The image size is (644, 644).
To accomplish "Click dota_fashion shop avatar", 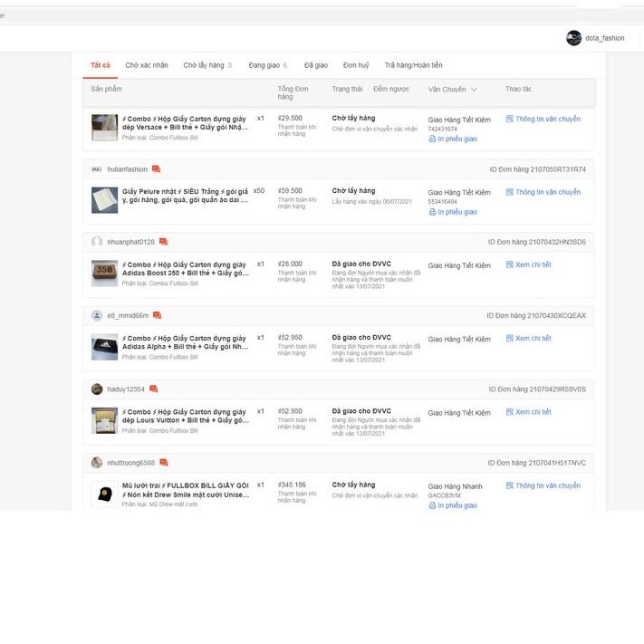I will point(573,38).
